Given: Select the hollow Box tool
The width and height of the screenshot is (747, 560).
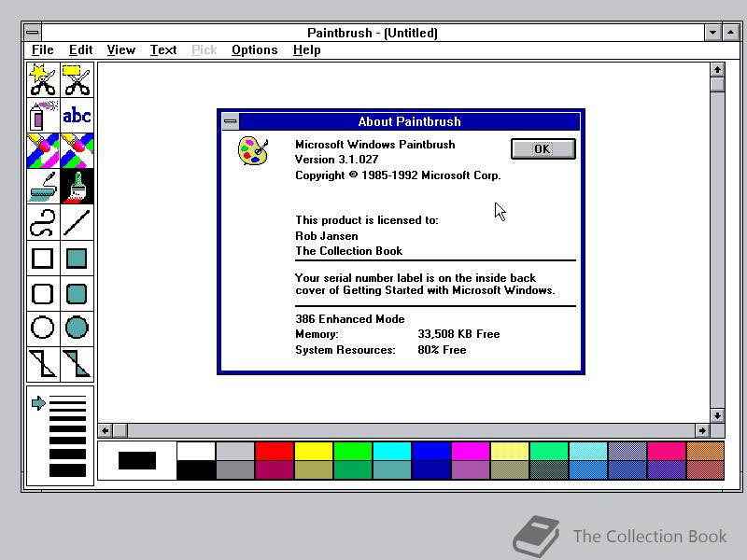Looking at the screenshot, I should click(43, 259).
